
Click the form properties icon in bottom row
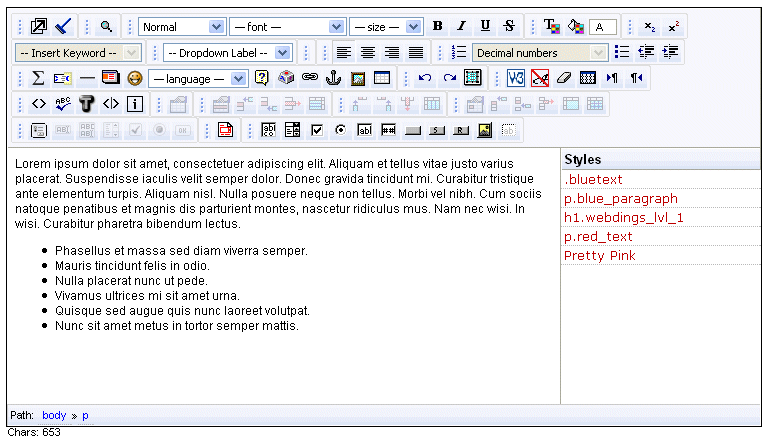point(39,130)
